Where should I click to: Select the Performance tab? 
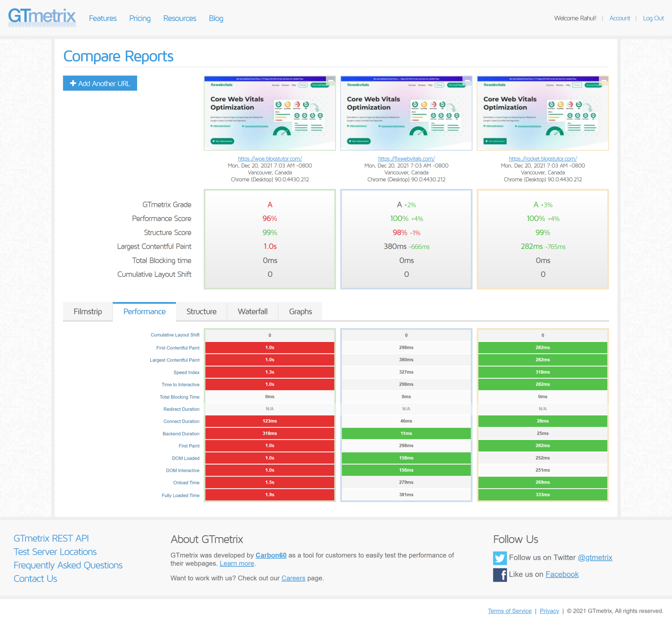pos(144,311)
